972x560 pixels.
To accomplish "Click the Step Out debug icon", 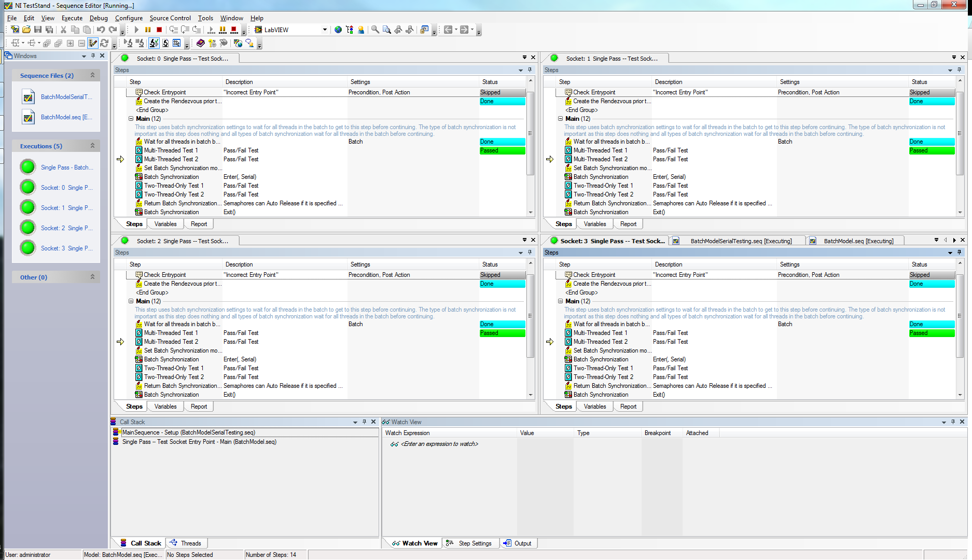I will 197,30.
